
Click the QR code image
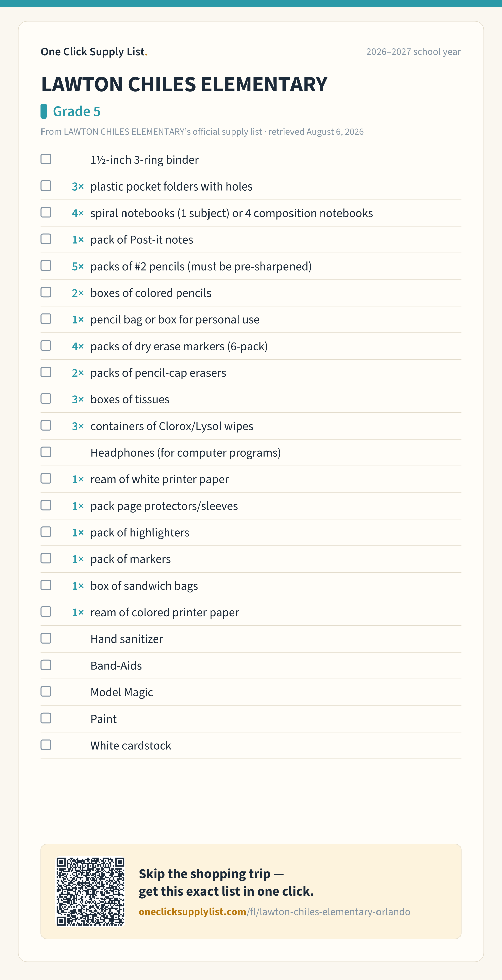tap(90, 892)
